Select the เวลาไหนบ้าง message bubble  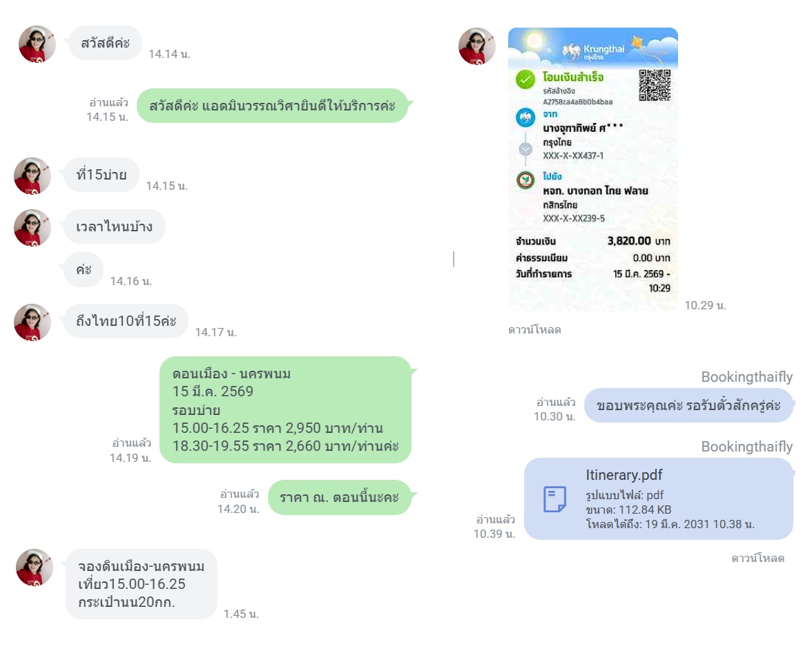115,227
